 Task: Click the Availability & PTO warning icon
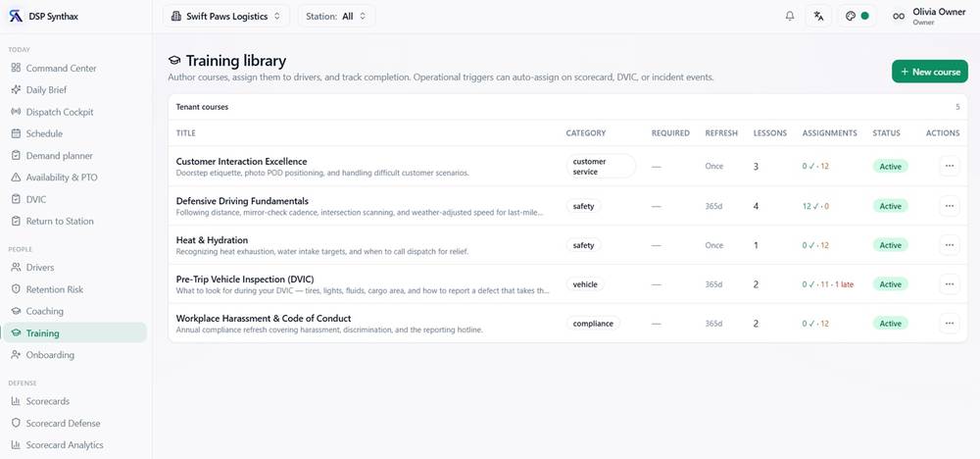click(x=16, y=177)
